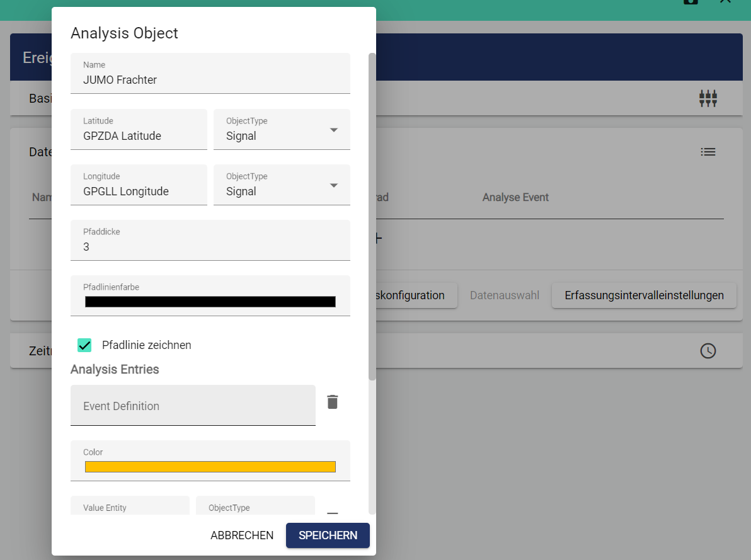This screenshot has height=560, width=751.
Task: Delete the Event Definition analysis entry
Action: (x=333, y=402)
